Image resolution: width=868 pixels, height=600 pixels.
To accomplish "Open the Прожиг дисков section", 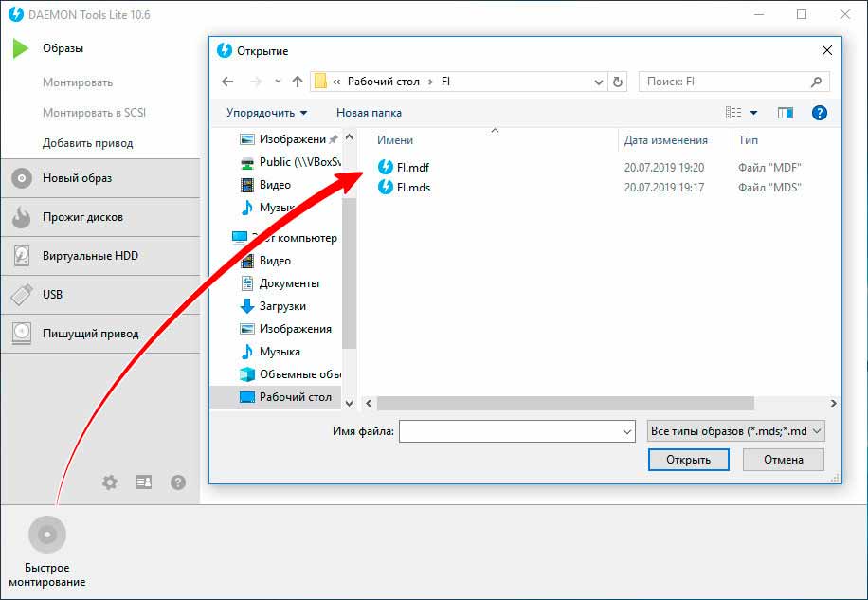I will tap(100, 217).
